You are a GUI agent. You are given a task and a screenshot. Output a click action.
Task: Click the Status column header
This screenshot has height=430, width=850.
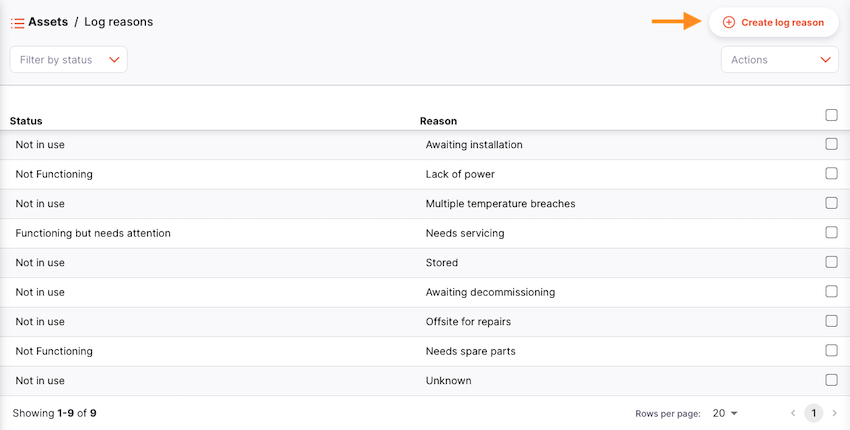pyautogui.click(x=26, y=121)
